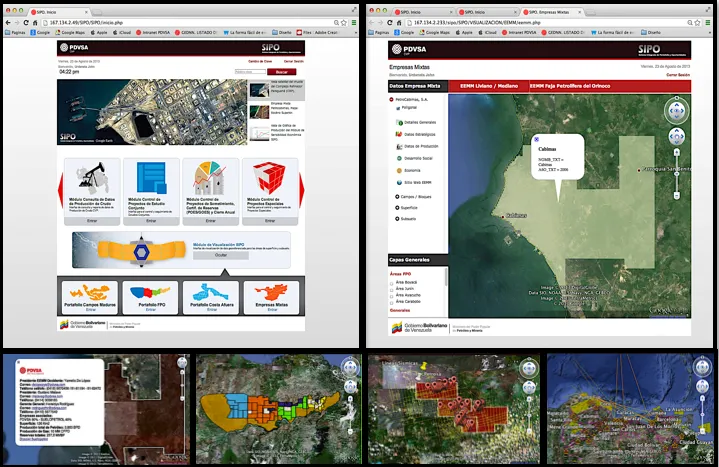The height and width of the screenshot is (467, 719).
Task: Click the Generales heading in Capas Generales
Action: tap(400, 311)
